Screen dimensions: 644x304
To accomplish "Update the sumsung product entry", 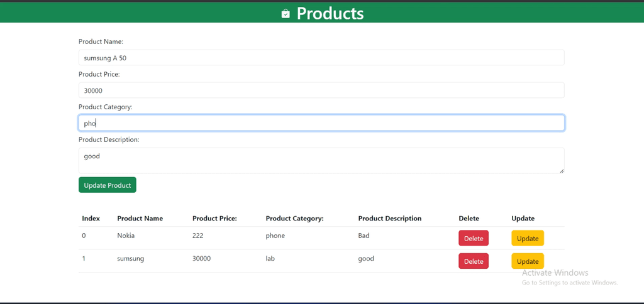I will point(528,261).
